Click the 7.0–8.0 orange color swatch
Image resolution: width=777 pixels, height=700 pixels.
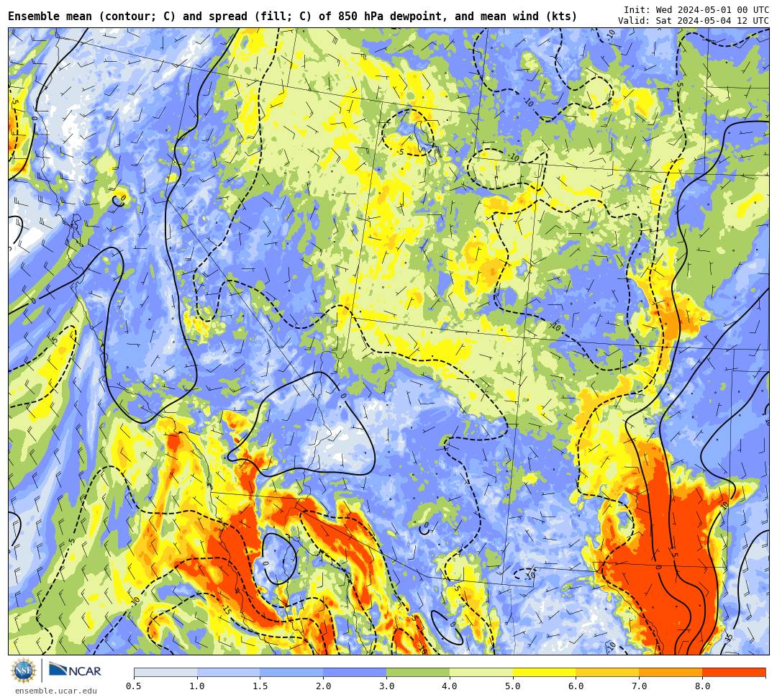click(671, 672)
